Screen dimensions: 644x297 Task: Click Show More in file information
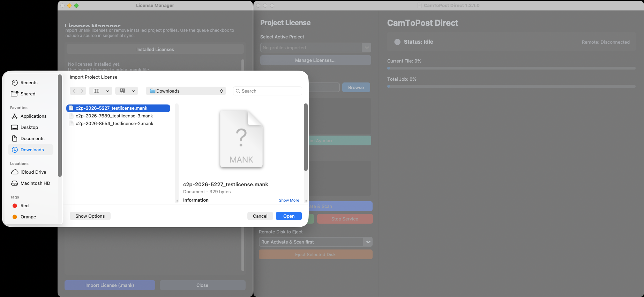pos(289,200)
